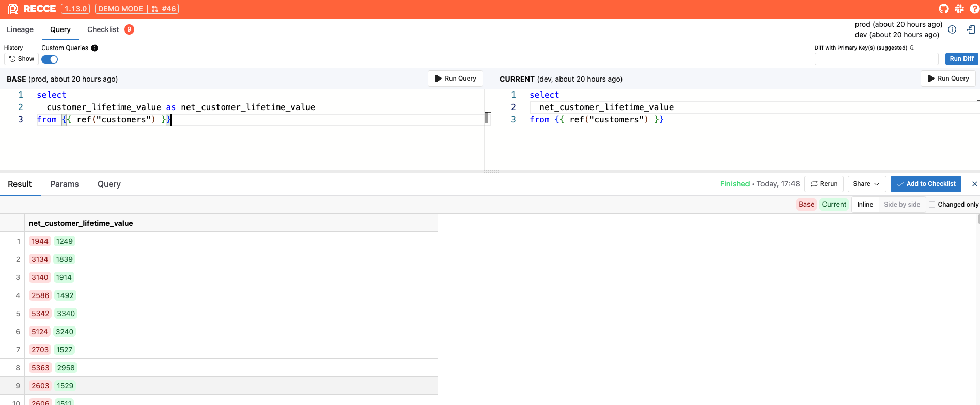Viewport: 980px width, 405px height.
Task: Select the Query tab in results panel
Action: click(109, 184)
